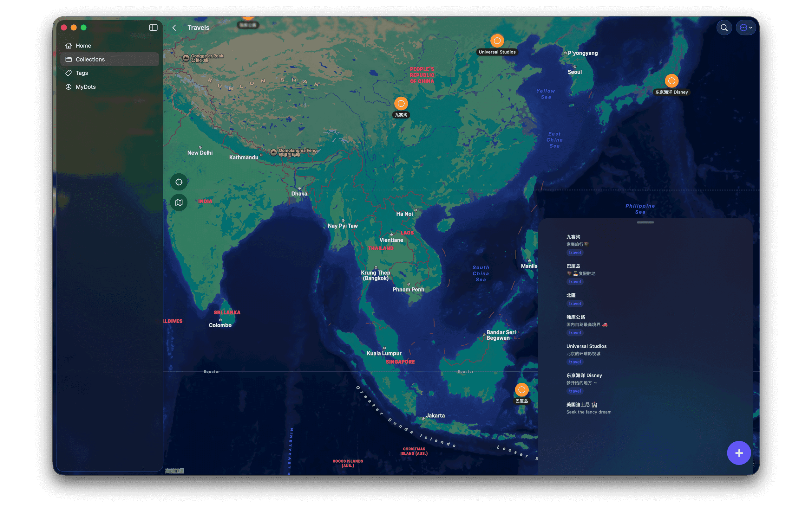The image size is (812, 507).
Task: Open the 独库公路 entry in the list
Action: point(576,317)
